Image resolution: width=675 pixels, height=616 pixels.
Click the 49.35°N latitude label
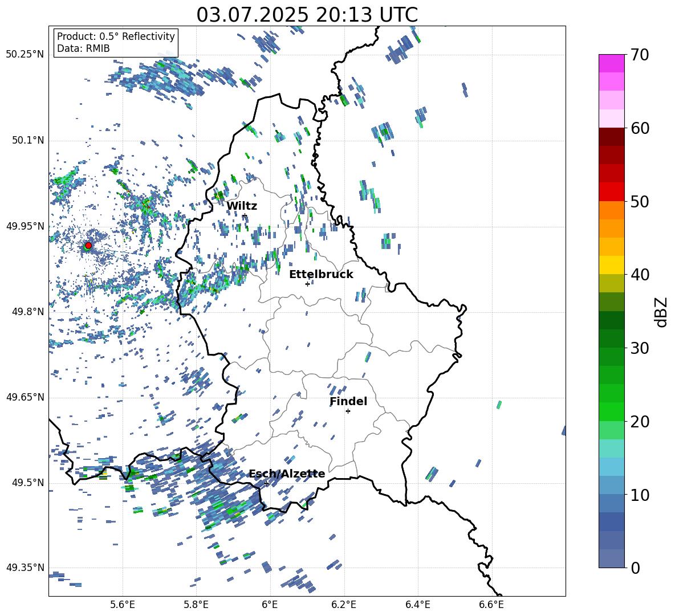25,568
